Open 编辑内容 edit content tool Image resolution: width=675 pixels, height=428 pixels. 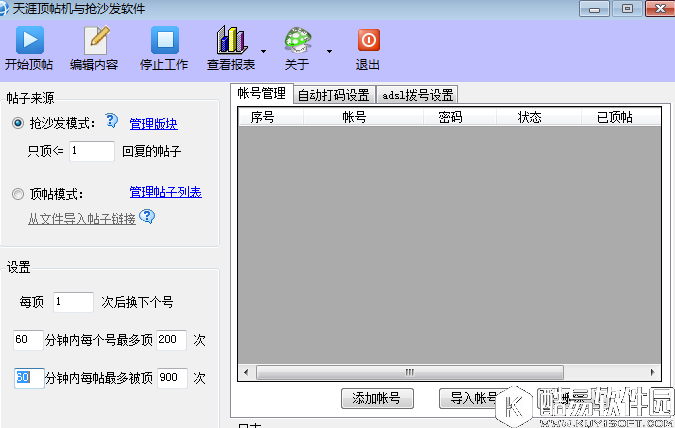pos(96,40)
